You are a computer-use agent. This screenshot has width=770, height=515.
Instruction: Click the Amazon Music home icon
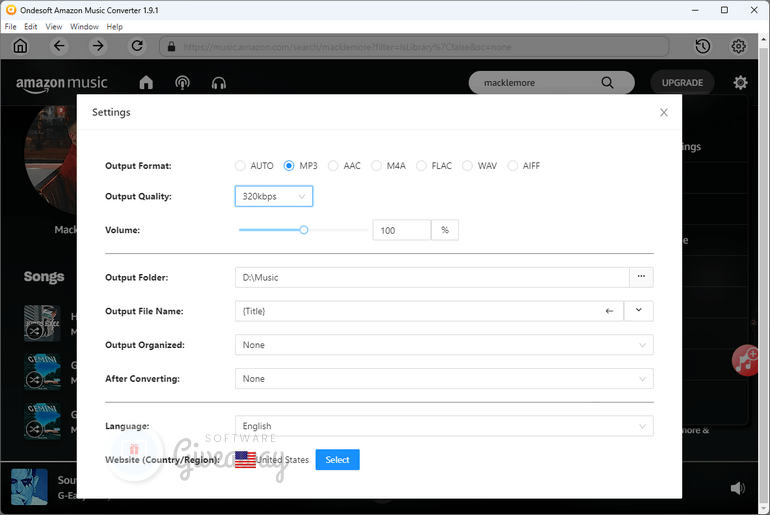point(146,82)
